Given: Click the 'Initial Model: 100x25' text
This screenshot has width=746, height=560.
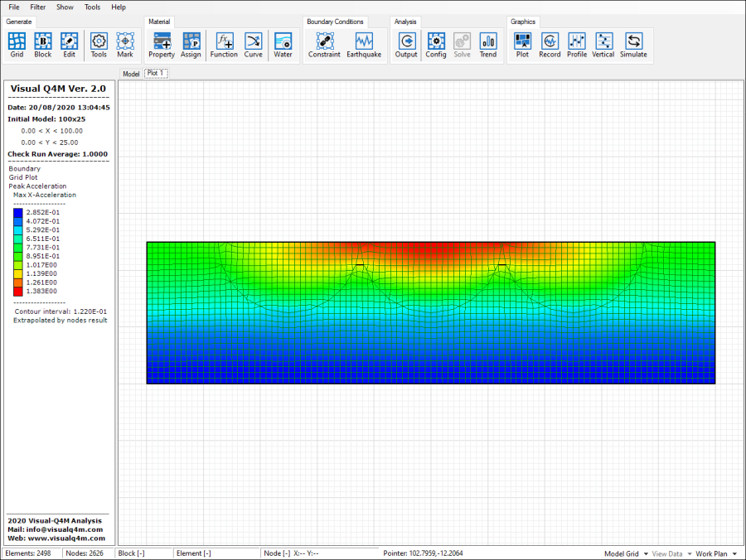Looking at the screenshot, I should click(46, 119).
